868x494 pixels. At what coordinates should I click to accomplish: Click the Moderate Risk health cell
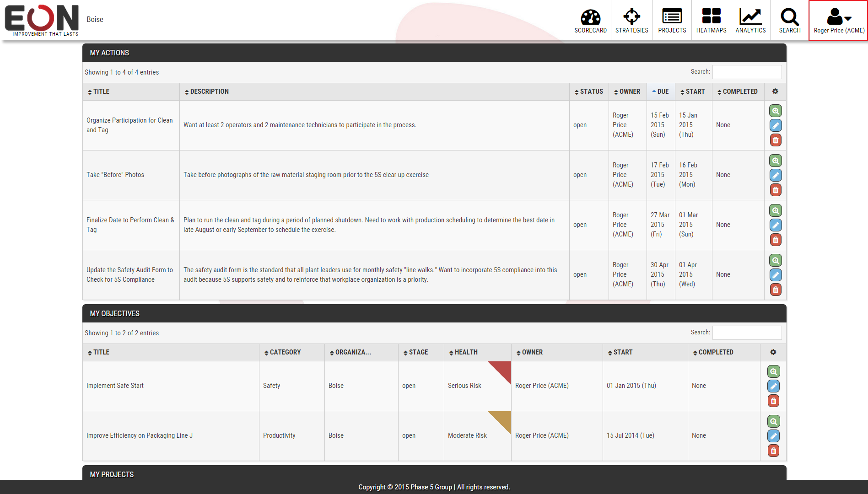tap(478, 435)
